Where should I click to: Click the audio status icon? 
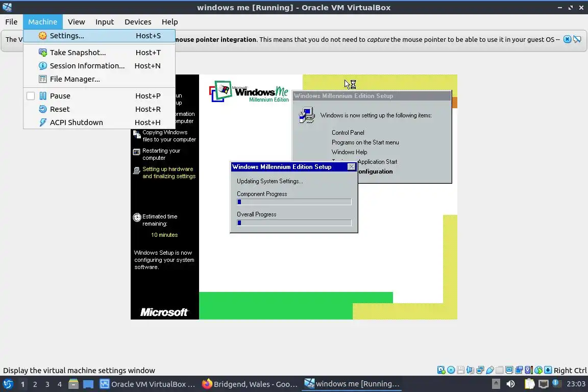(470, 370)
